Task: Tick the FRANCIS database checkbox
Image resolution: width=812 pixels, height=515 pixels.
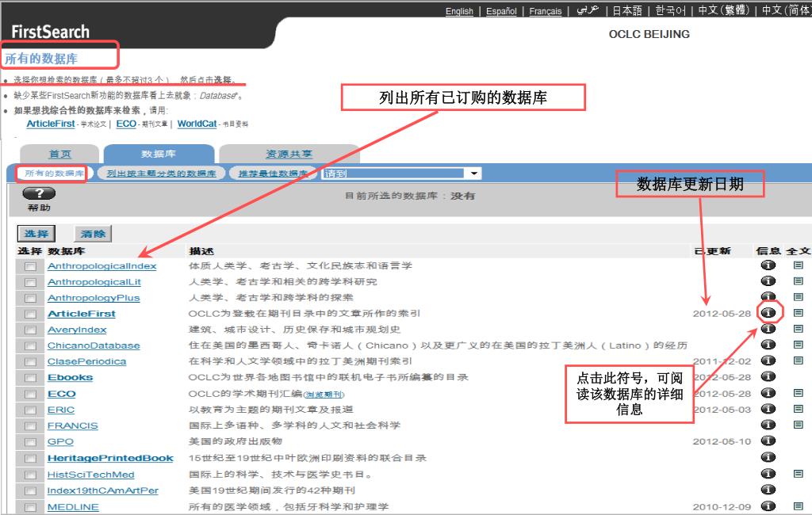Action: click(31, 426)
